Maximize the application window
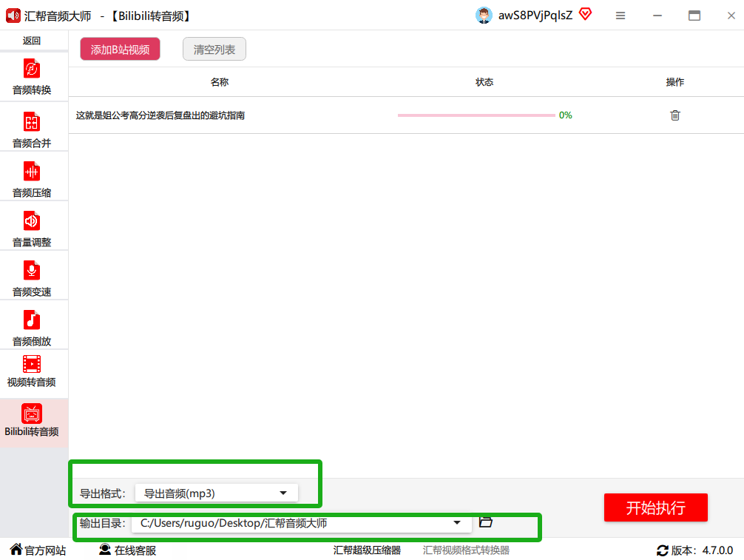744x560 pixels. [x=694, y=16]
